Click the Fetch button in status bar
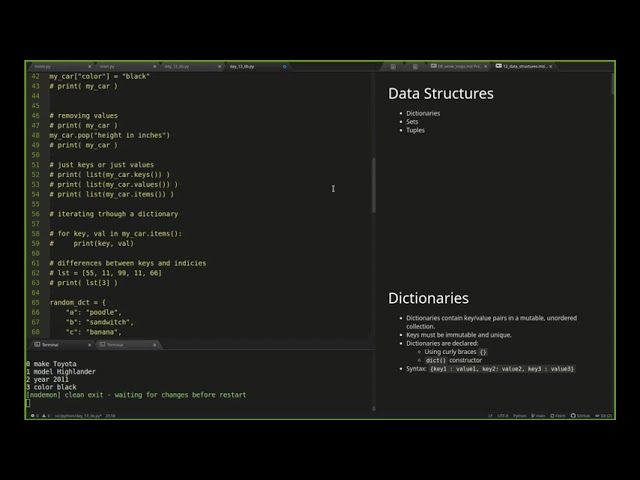The height and width of the screenshot is (480, 640). click(x=558, y=416)
